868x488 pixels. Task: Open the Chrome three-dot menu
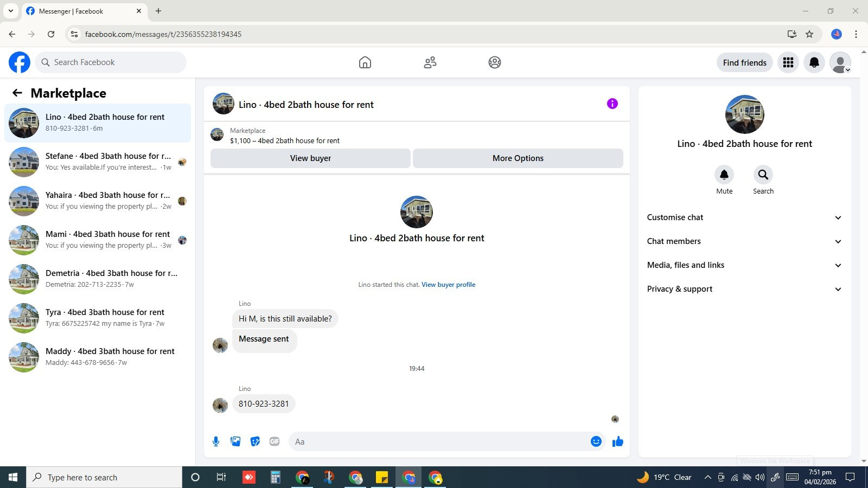click(856, 34)
